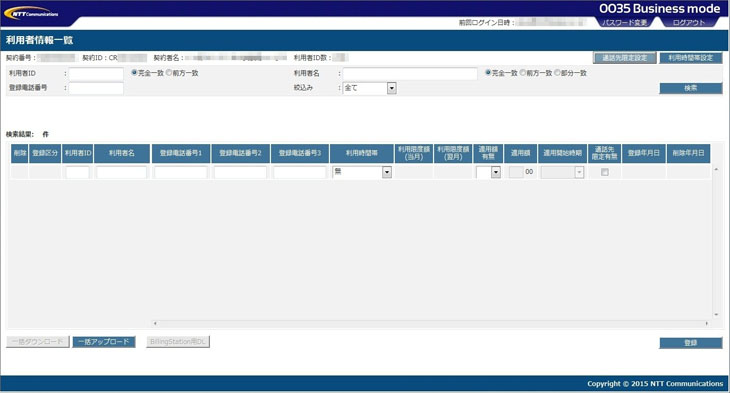Click the horizontal scrollbar right arrow

[x=706, y=323]
